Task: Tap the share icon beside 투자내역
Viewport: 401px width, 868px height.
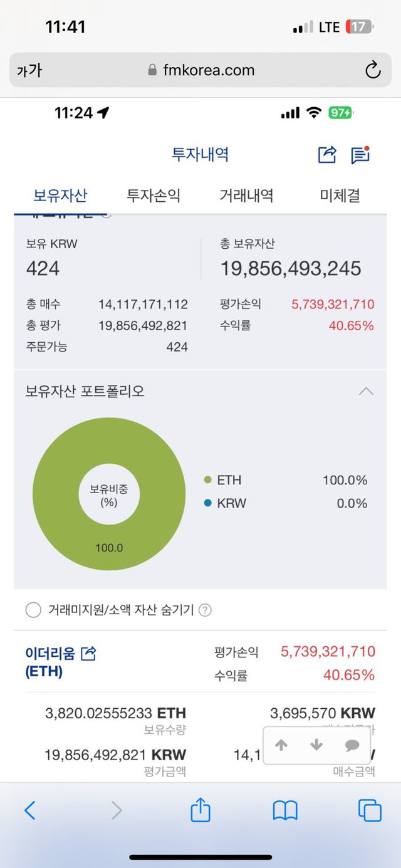Action: pyautogui.click(x=327, y=155)
